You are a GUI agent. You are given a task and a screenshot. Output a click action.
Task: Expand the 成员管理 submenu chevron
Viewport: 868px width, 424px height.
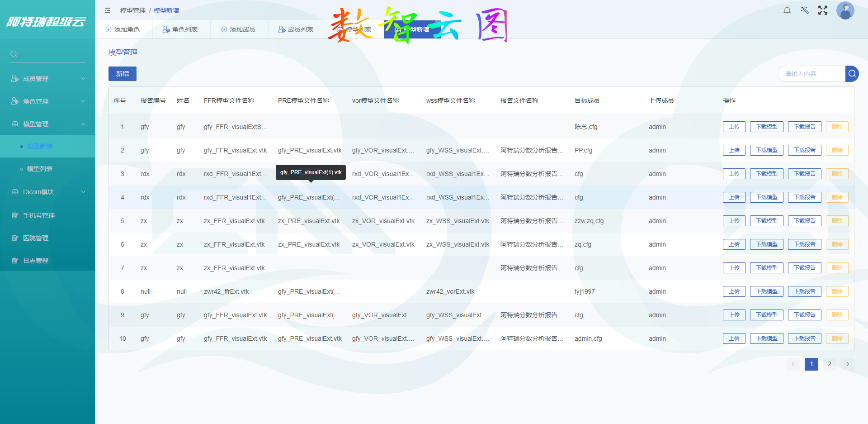(83, 78)
